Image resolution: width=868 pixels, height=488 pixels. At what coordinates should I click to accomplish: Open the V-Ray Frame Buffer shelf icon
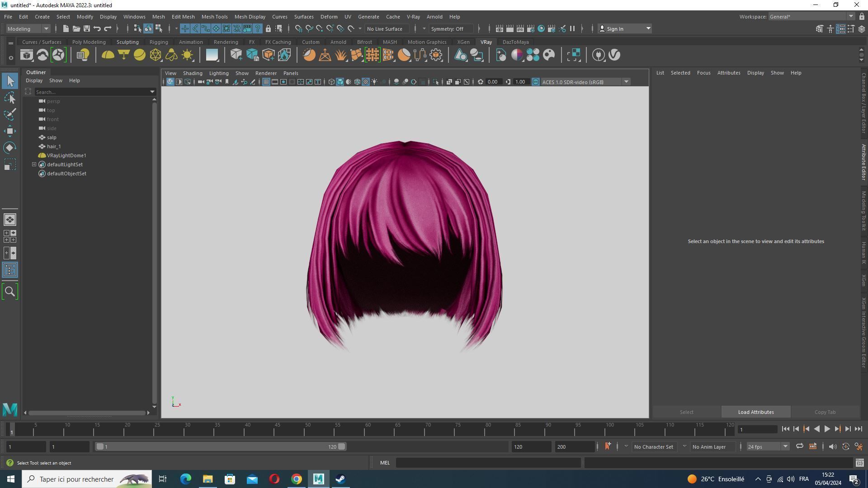click(x=26, y=55)
